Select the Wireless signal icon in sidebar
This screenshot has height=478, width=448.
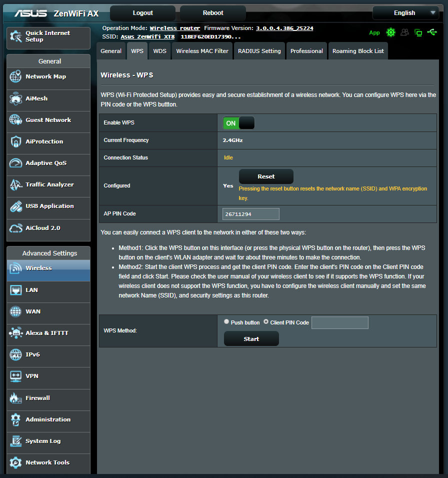tap(15, 268)
